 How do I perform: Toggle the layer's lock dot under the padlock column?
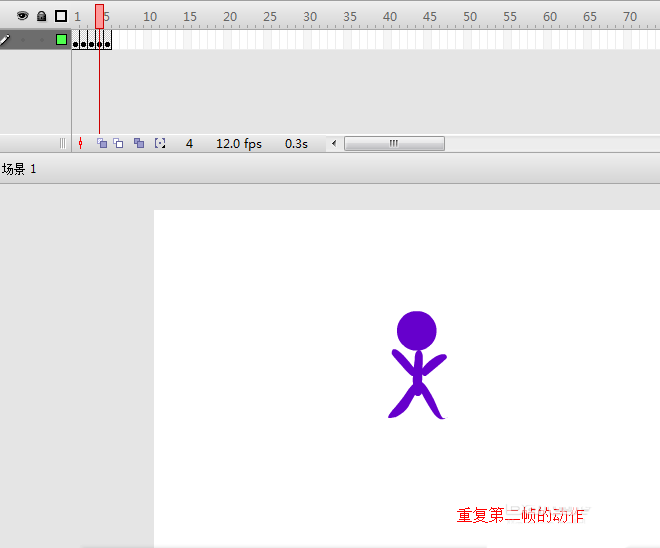pyautogui.click(x=42, y=40)
